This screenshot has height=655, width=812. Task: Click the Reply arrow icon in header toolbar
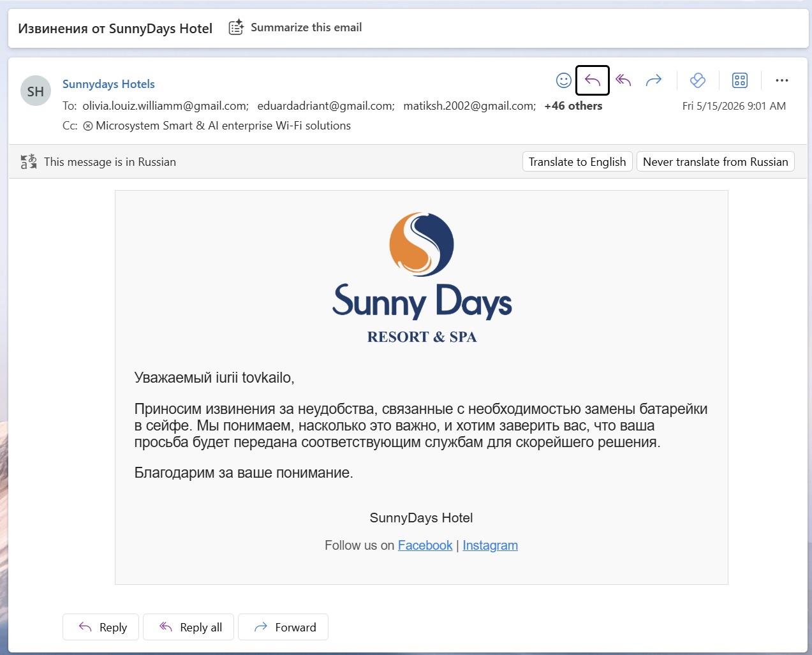click(593, 80)
